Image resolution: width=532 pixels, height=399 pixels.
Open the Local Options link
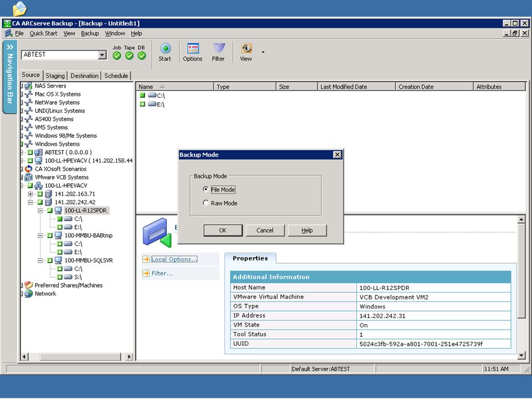click(174, 259)
